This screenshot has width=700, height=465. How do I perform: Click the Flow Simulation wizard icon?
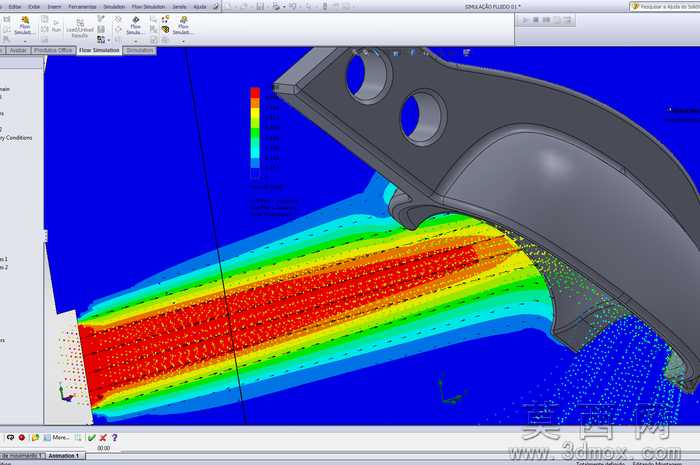pyautogui.click(x=24, y=25)
